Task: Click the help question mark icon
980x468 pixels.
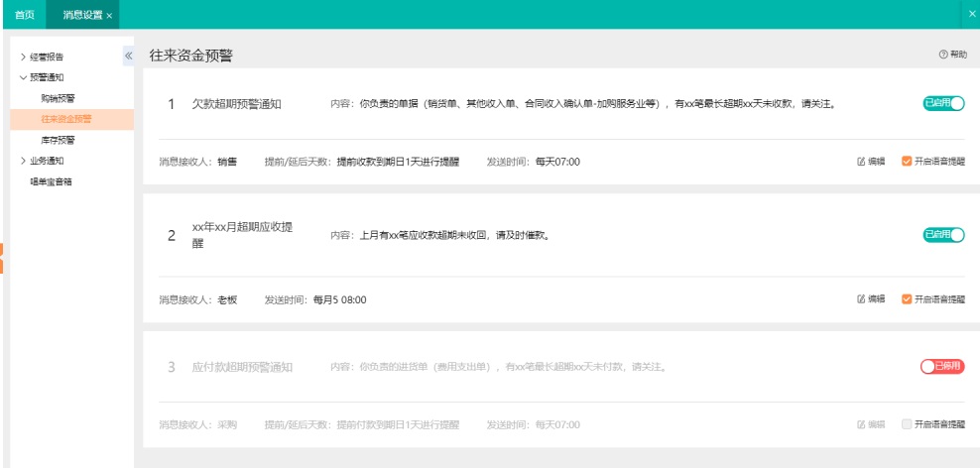Action: pos(942,56)
